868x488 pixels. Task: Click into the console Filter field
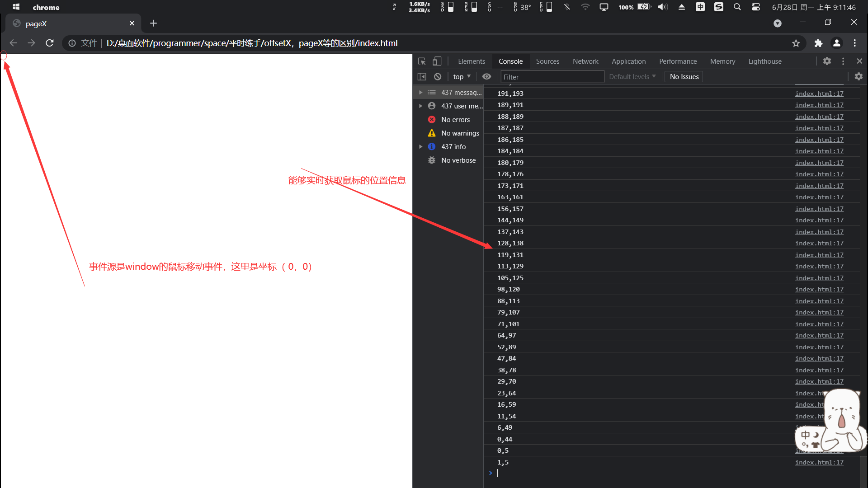point(552,77)
